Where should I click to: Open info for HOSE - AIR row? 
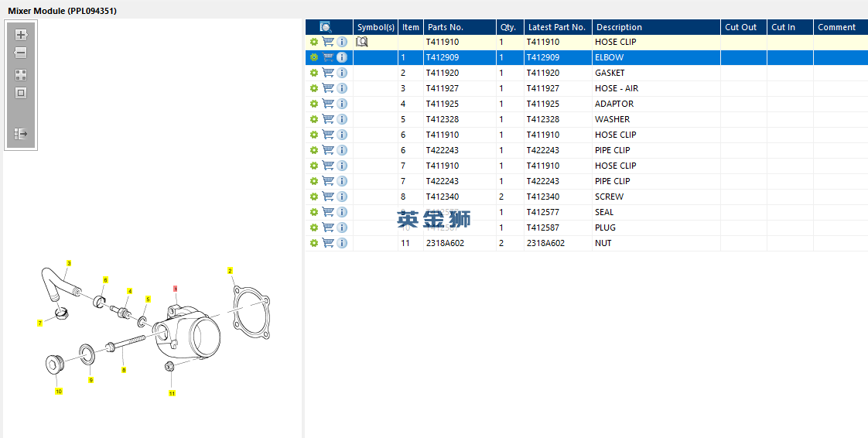pos(342,88)
